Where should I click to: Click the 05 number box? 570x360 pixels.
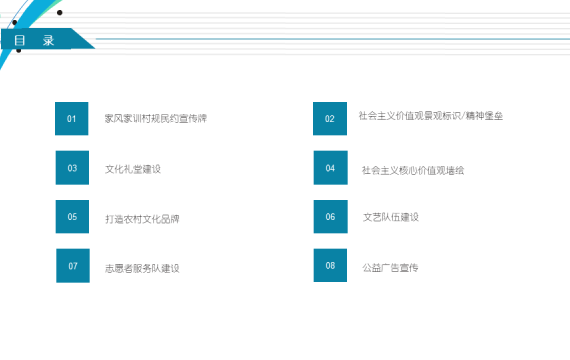click(x=72, y=217)
